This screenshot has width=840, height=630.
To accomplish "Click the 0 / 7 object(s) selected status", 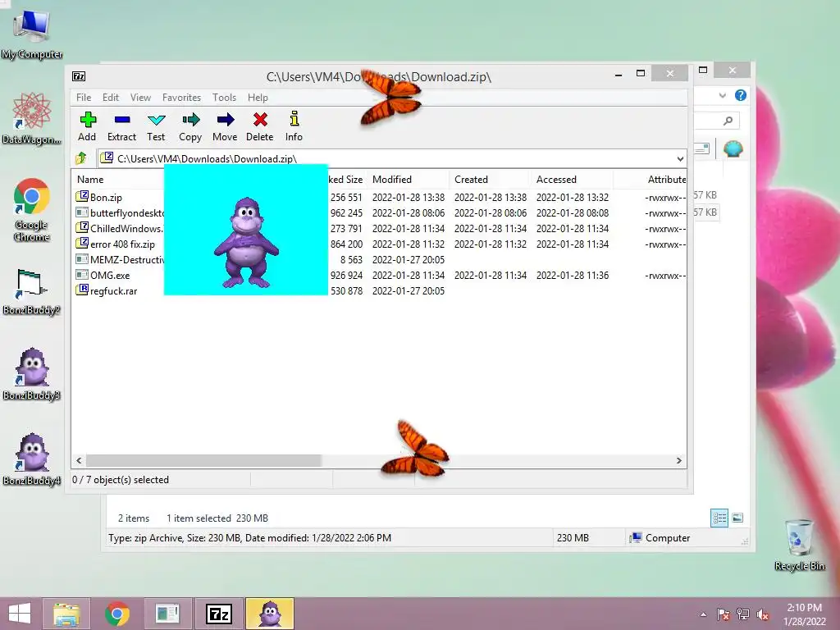I will (x=121, y=480).
